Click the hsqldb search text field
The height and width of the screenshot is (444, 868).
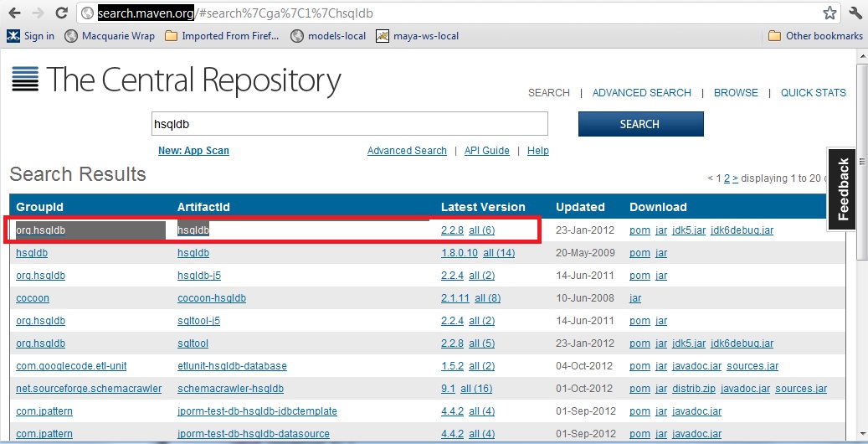349,124
